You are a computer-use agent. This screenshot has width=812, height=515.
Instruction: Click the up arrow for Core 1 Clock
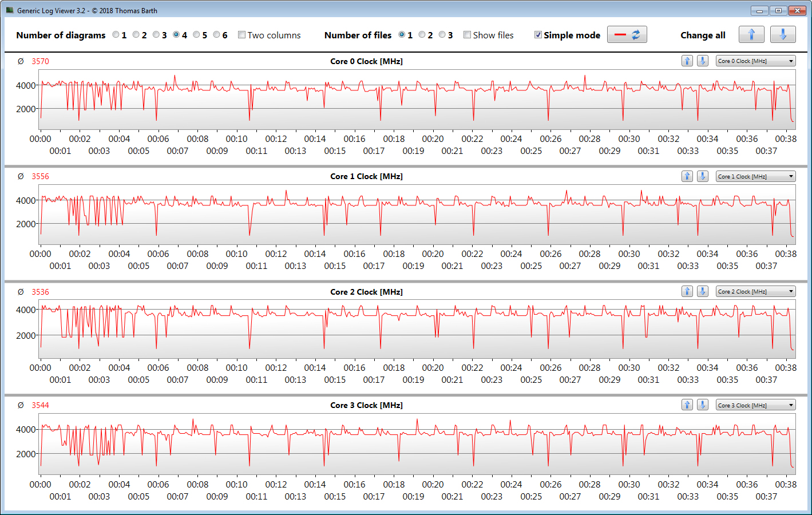(x=687, y=176)
